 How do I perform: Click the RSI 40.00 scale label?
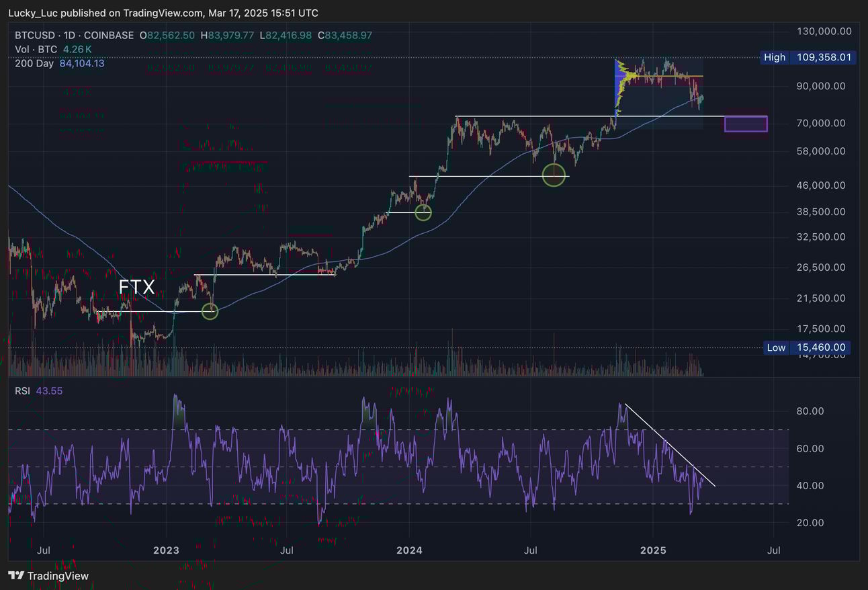[x=811, y=485]
